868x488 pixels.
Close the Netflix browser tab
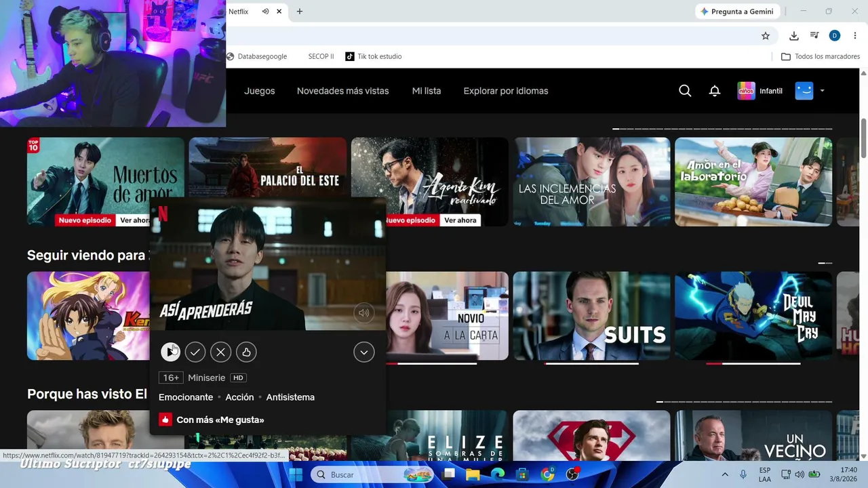[279, 12]
